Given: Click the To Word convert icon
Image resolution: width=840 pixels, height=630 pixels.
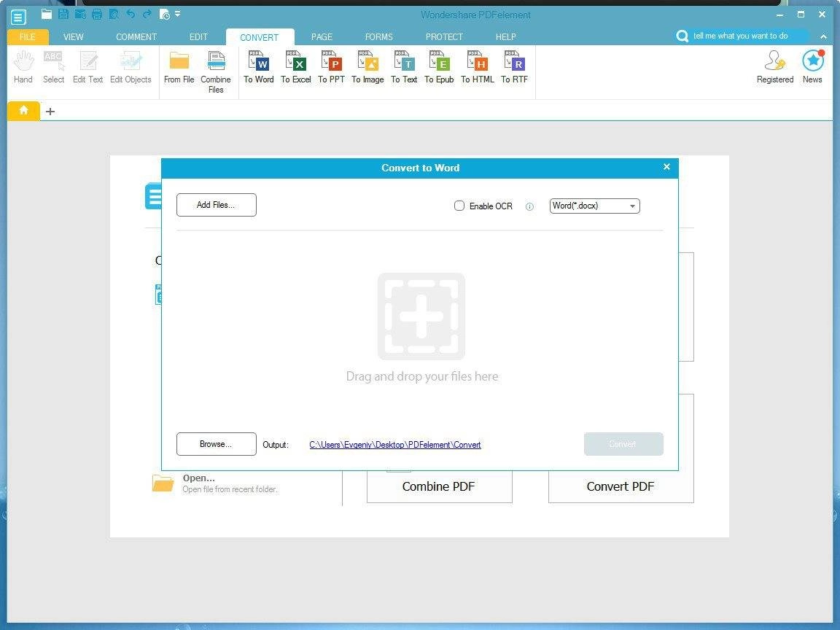Looking at the screenshot, I should click(x=259, y=67).
